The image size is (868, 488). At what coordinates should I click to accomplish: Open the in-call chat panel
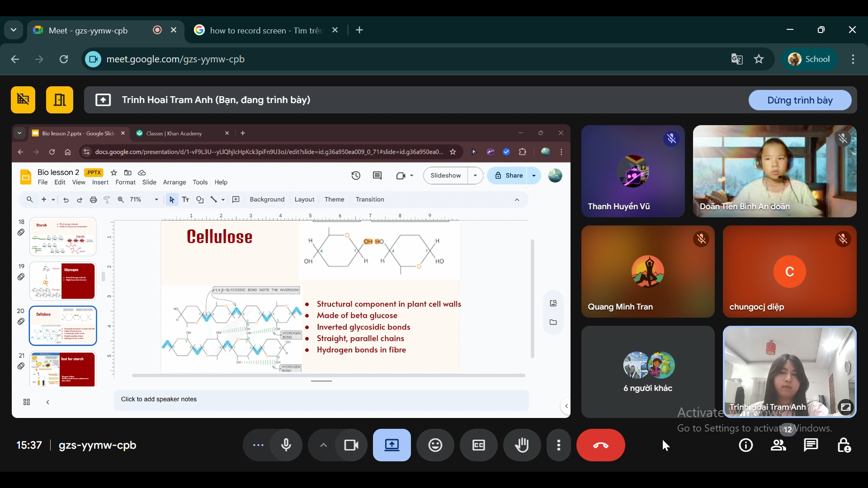811,446
